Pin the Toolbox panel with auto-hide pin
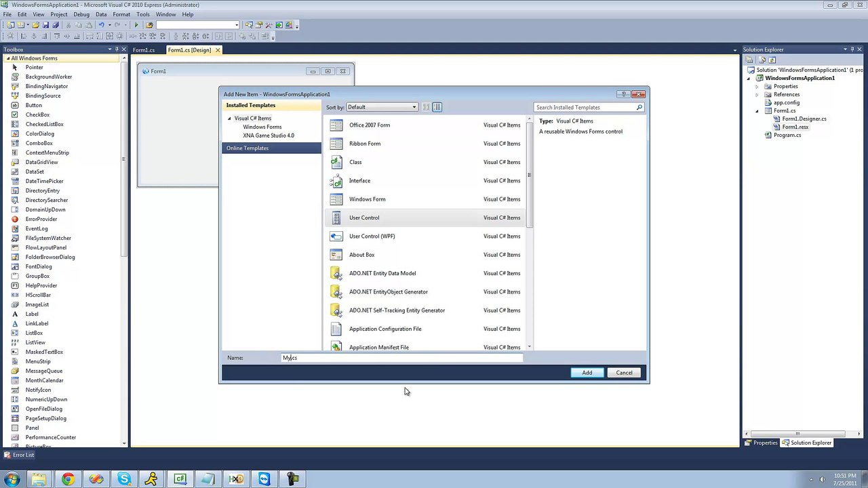This screenshot has height=488, width=868. pos(117,49)
